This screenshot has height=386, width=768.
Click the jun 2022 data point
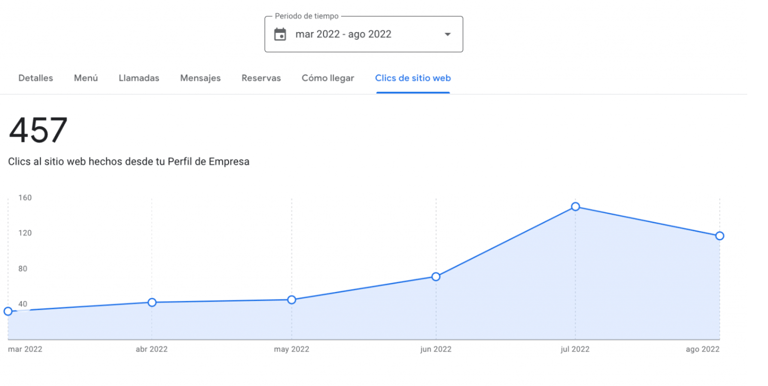click(436, 276)
